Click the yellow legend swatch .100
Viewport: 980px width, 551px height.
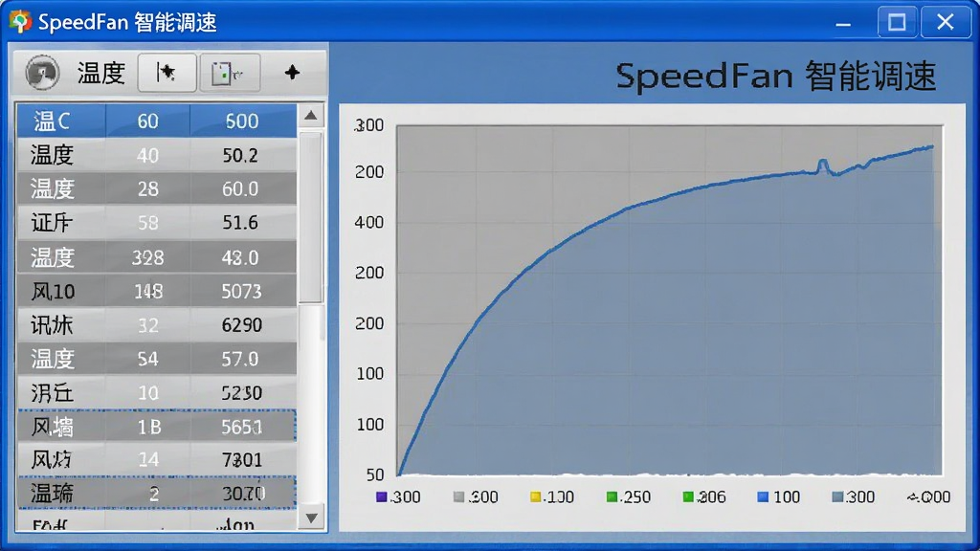tap(535, 496)
